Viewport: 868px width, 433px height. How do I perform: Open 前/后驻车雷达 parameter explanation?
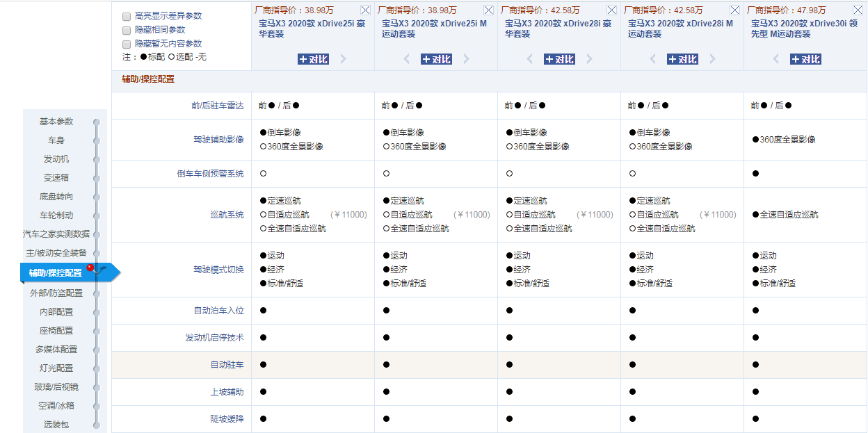[217, 106]
